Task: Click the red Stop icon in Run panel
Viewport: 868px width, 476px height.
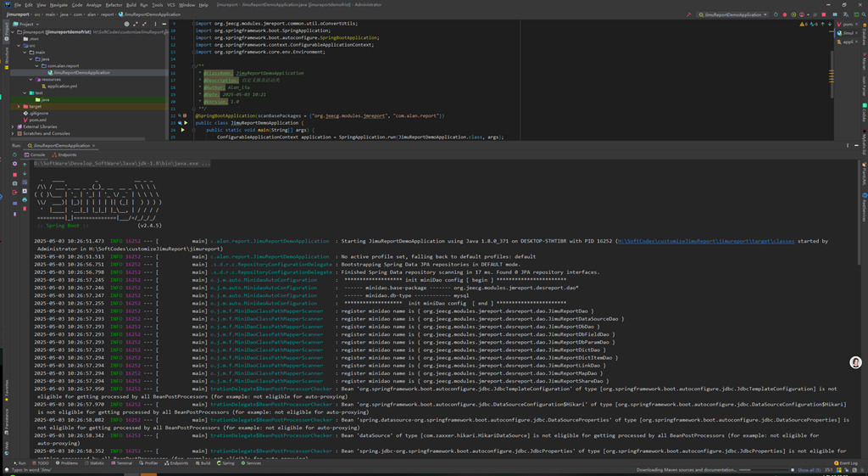Action: pos(15,175)
